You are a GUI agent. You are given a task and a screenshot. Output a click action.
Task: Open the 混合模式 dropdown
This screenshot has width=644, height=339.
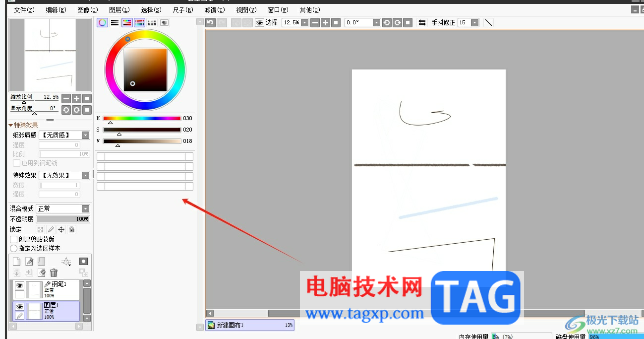coord(85,209)
